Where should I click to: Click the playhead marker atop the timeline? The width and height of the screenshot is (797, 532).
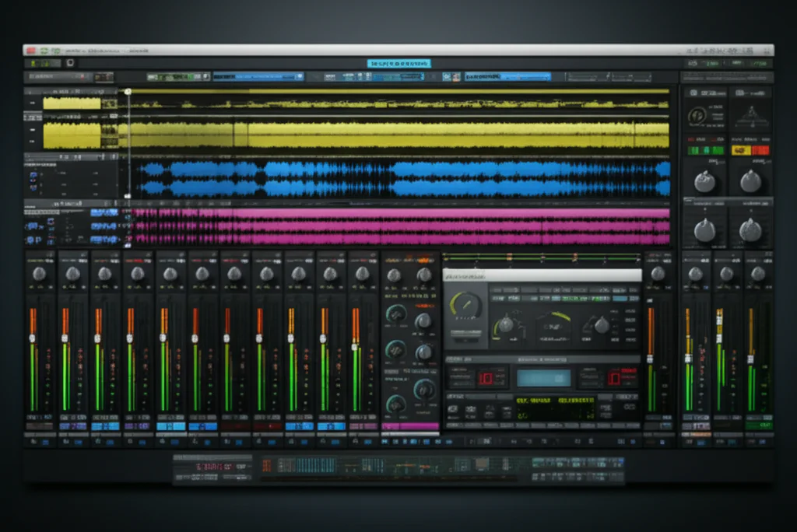128,92
